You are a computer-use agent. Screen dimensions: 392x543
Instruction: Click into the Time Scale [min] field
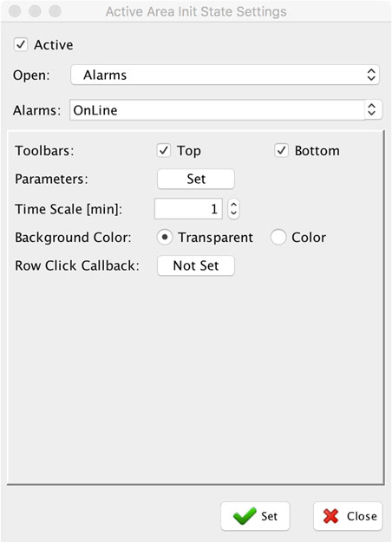[x=188, y=209]
